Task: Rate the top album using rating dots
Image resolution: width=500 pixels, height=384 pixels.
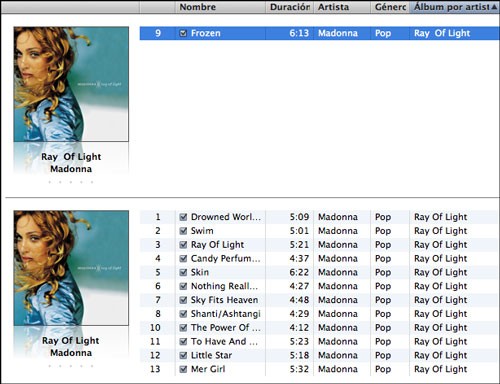Action: click(71, 182)
